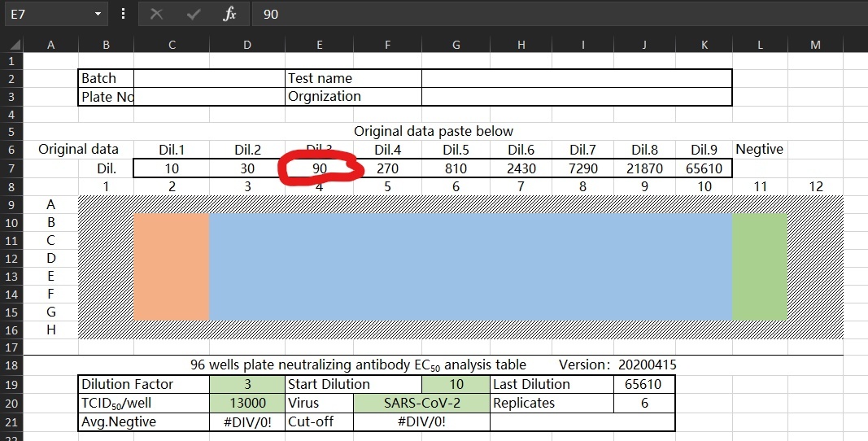The image size is (868, 441).
Task: Select column E header
Action: 319,46
